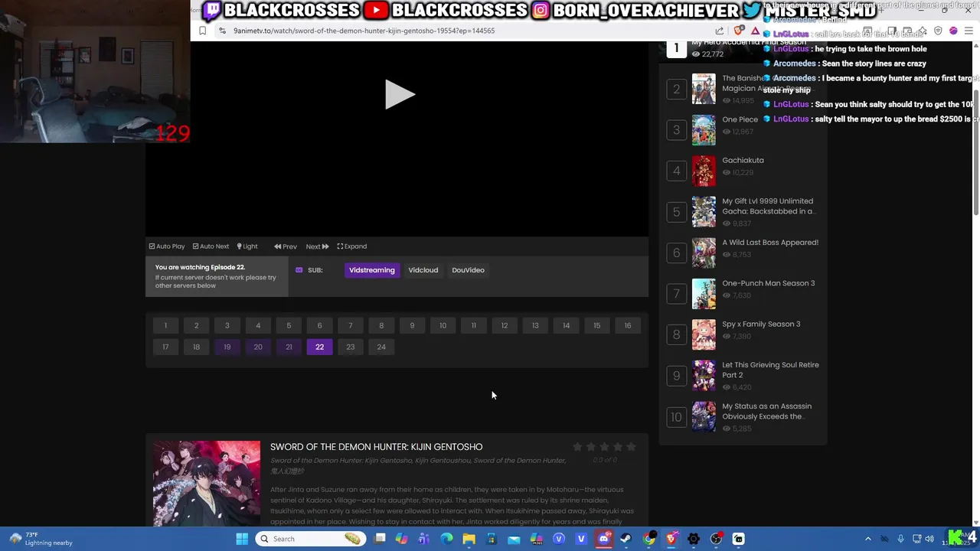Open the weather widget showing 73°F
This screenshot has height=551, width=980.
pos(42,539)
